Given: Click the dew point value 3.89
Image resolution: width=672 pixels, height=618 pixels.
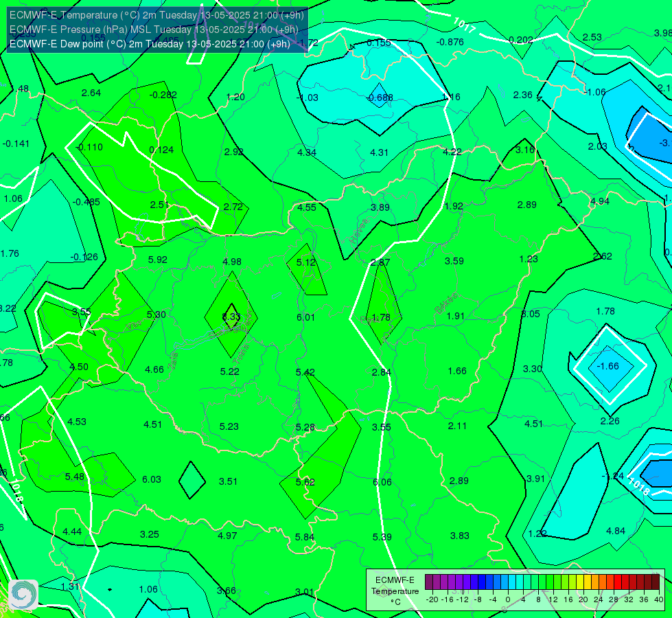Looking at the screenshot, I should [x=380, y=207].
